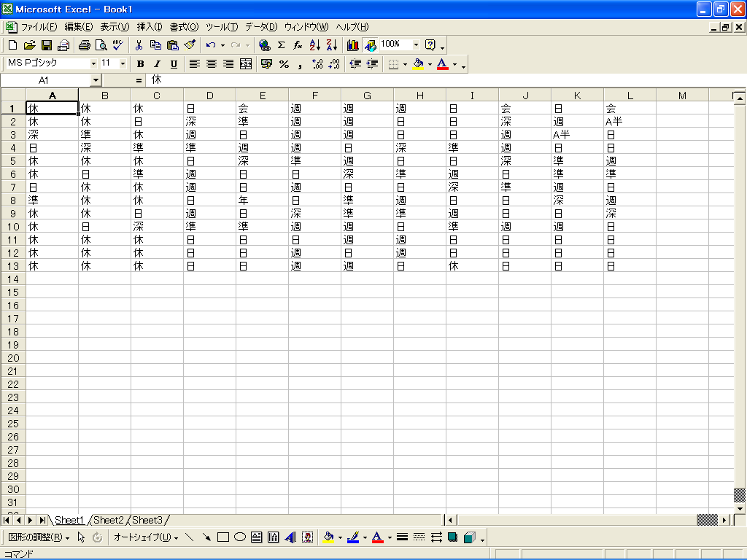Viewport: 747px width, 560px height.
Task: Select cell E8 containing 年
Action: (263, 201)
